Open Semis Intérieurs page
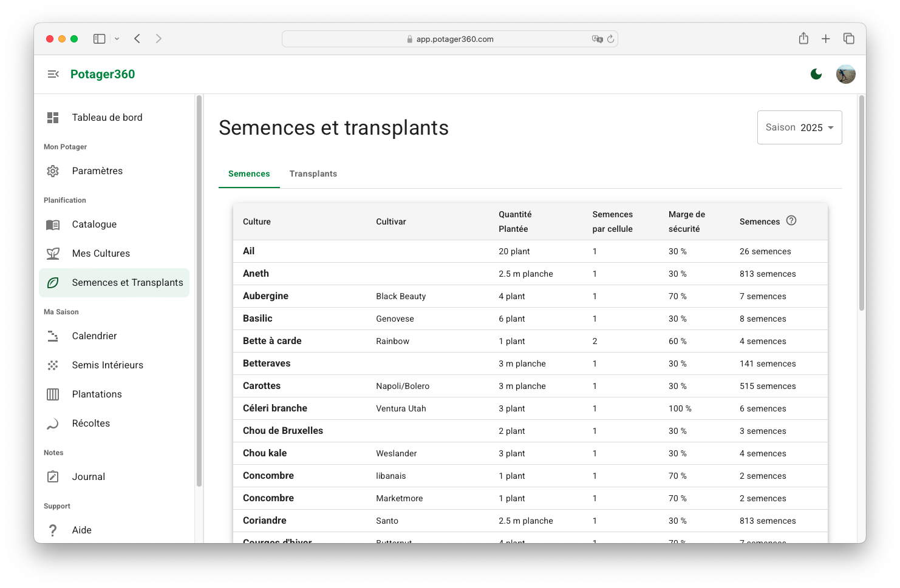This screenshot has height=588, width=900. (107, 365)
